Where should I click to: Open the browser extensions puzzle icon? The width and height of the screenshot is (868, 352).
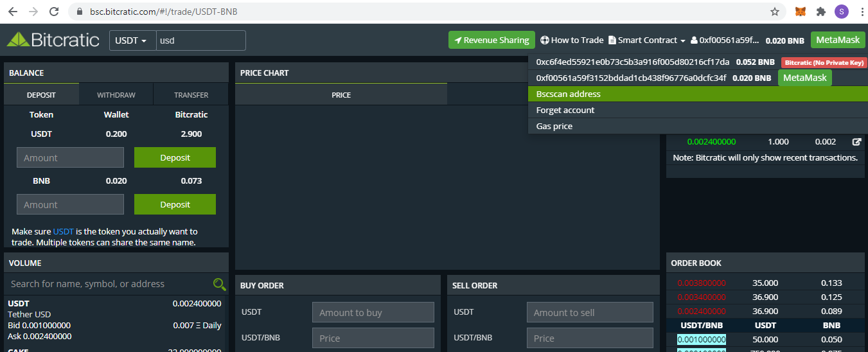[x=820, y=12]
